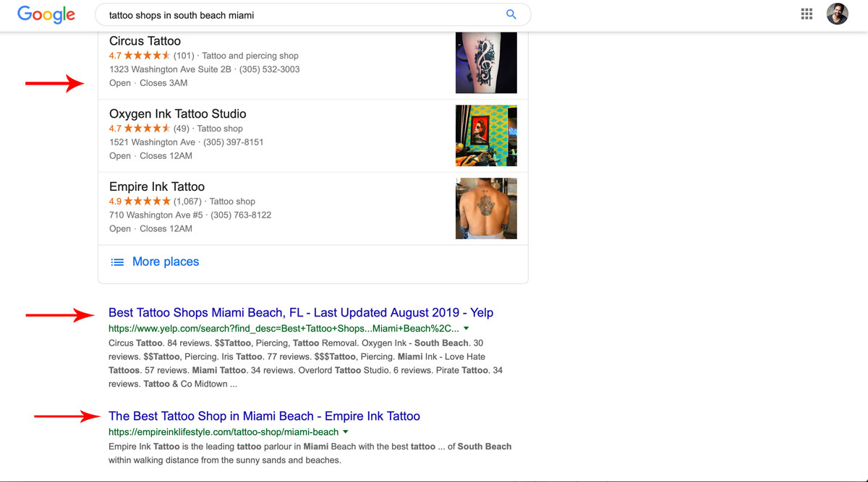The width and height of the screenshot is (868, 482).
Task: Open the Oxygen Ink Tattoo Studio listing
Action: tap(178, 113)
